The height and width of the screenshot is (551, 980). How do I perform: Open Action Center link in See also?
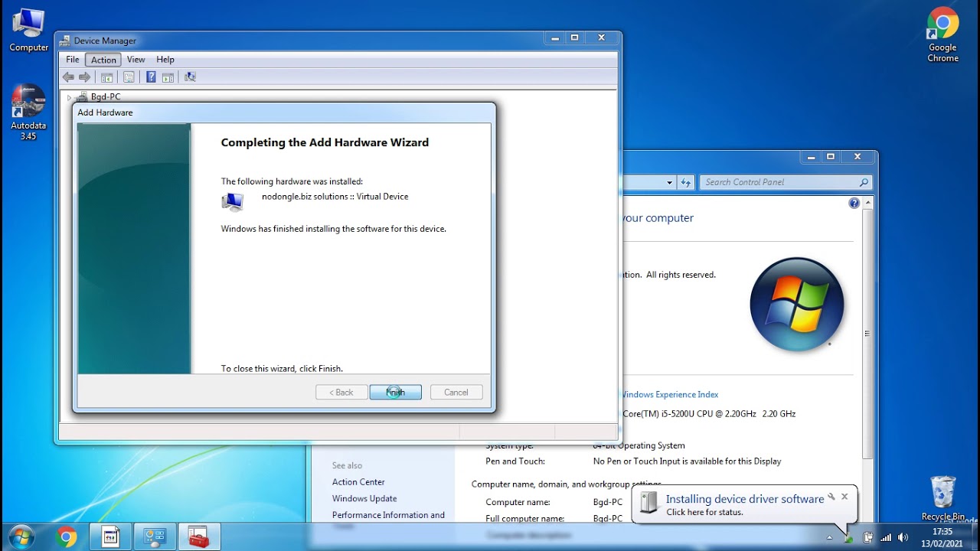[358, 482]
